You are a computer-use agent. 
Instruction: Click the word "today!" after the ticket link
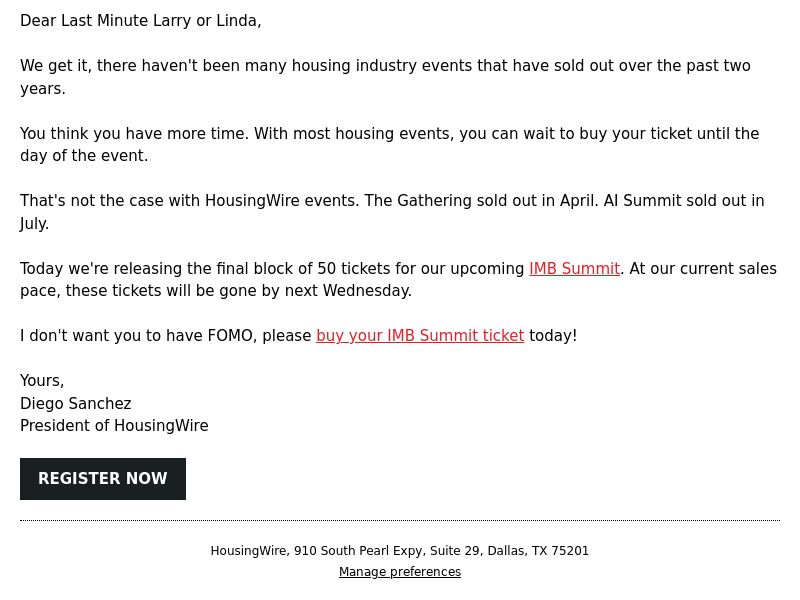553,336
